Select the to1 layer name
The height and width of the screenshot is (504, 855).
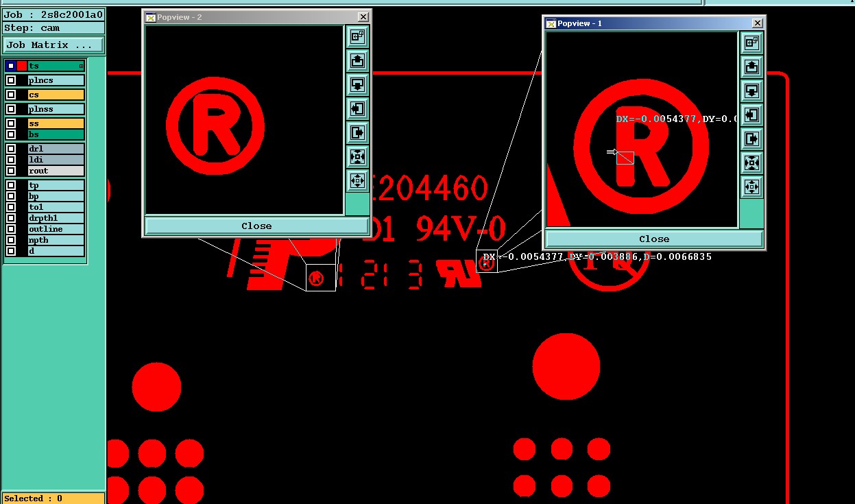[x=56, y=207]
